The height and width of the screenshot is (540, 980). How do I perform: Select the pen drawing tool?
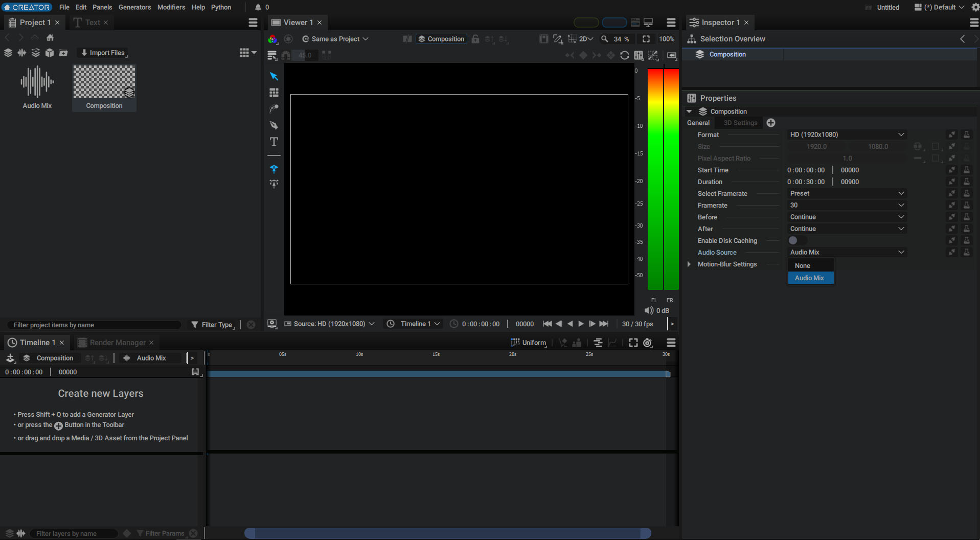pyautogui.click(x=274, y=125)
